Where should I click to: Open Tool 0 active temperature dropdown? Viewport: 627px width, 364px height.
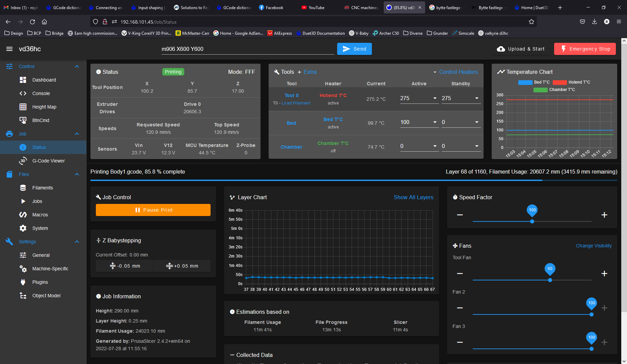[435, 98]
